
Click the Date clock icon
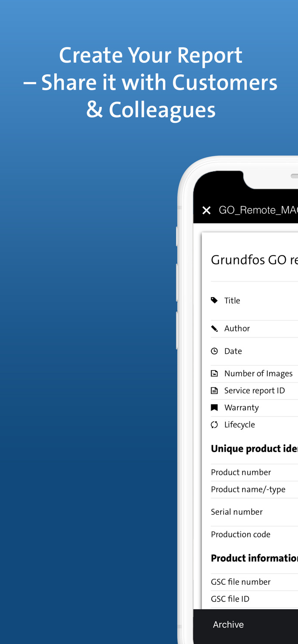click(x=214, y=351)
